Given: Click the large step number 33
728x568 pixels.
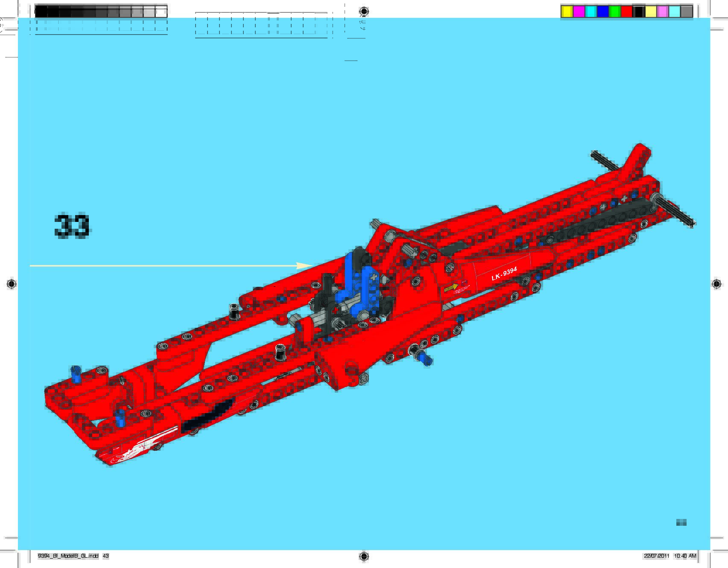Looking at the screenshot, I should (x=72, y=226).
